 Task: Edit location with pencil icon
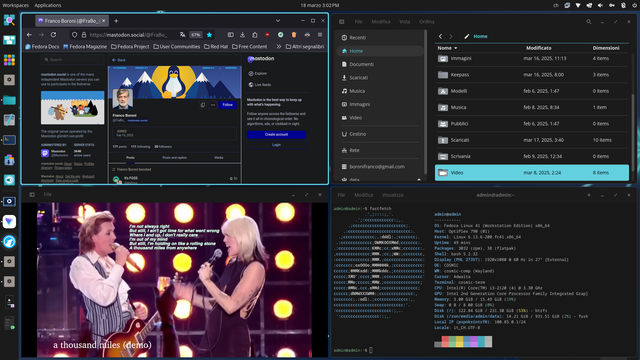pos(467,36)
